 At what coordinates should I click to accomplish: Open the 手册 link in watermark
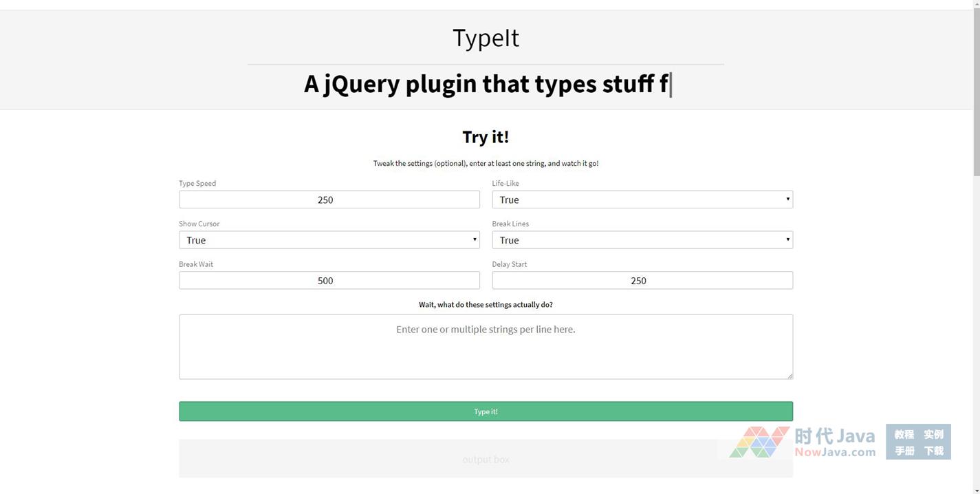[x=904, y=451]
